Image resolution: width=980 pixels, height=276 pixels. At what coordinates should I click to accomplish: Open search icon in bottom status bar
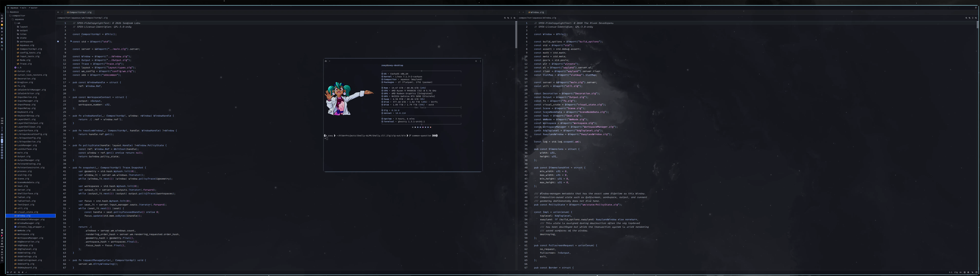(19, 272)
